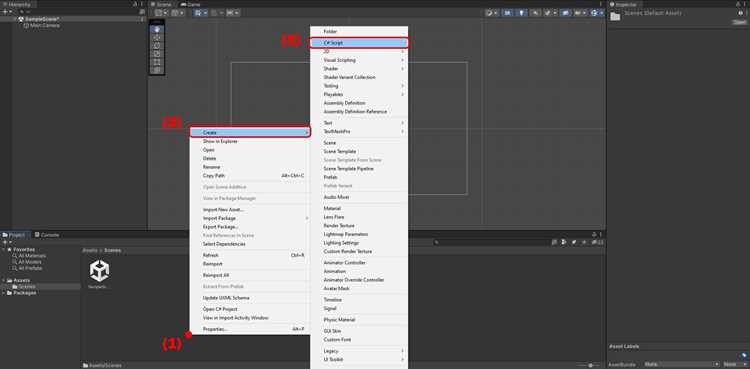750x369 pixels.
Task: Select Properties menu item
Action: [x=250, y=329]
